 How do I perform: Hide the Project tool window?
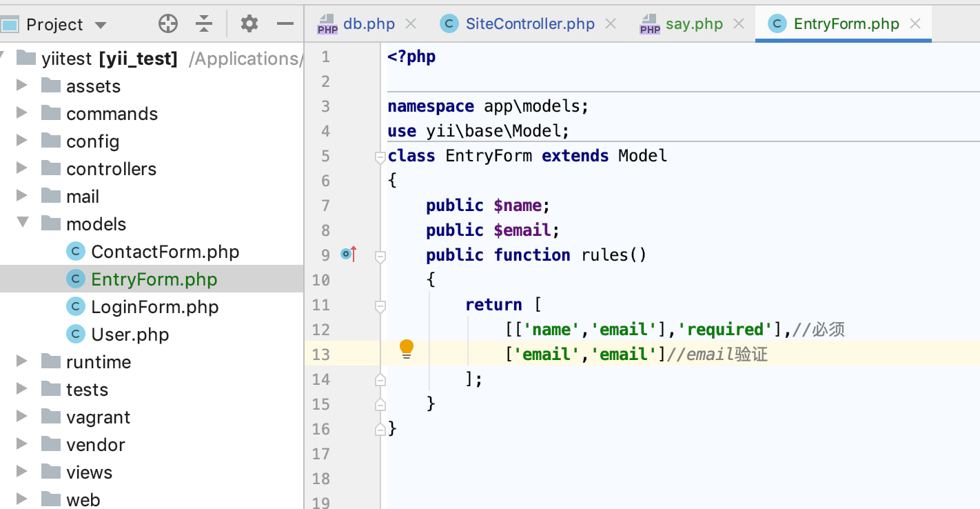point(285,24)
